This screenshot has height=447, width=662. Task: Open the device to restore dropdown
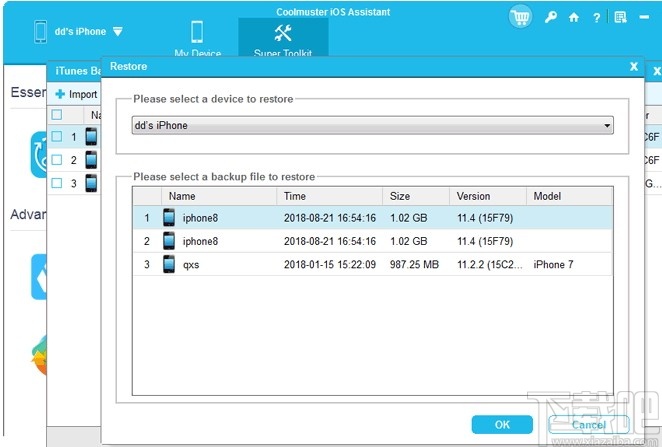coord(372,125)
